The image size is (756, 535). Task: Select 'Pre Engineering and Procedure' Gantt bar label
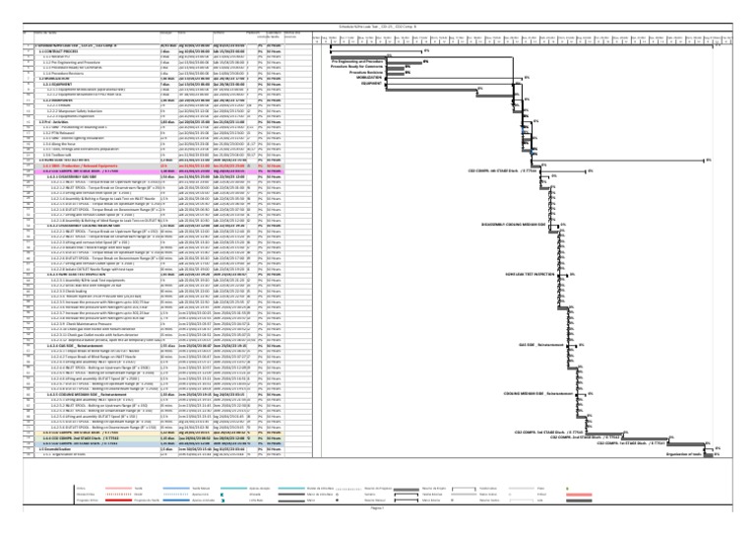tap(357, 62)
